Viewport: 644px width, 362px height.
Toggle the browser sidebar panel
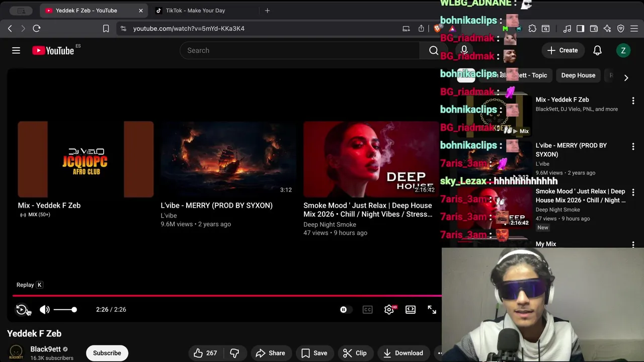click(x=580, y=29)
